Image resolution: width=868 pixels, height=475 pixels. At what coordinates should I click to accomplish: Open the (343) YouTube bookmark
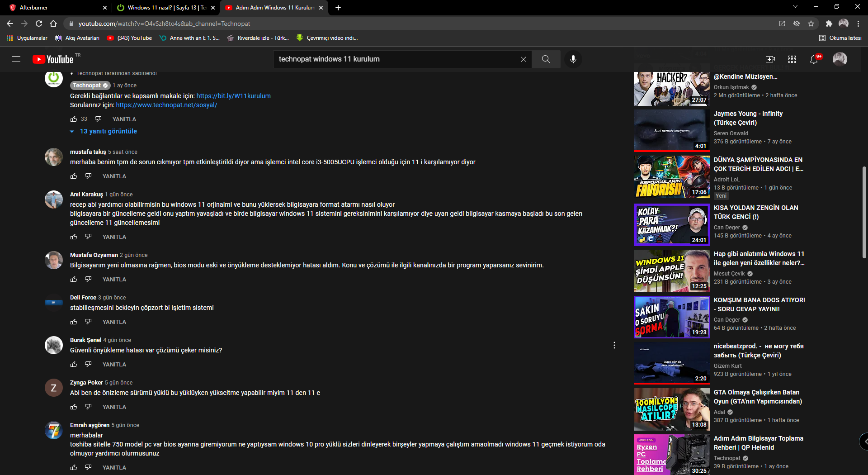(129, 38)
